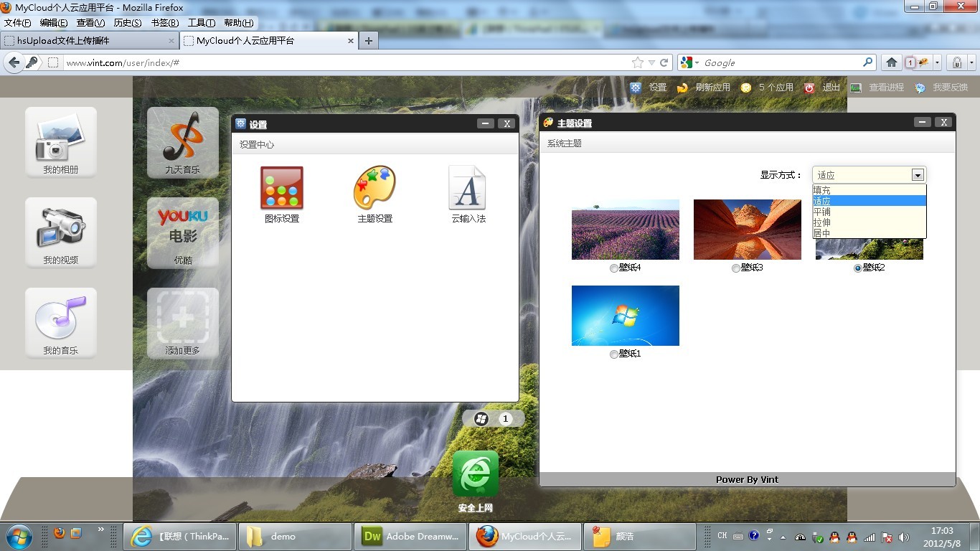This screenshot has width=980, height=551.
Task: Click desktop page 1 in the pager
Action: click(x=505, y=418)
